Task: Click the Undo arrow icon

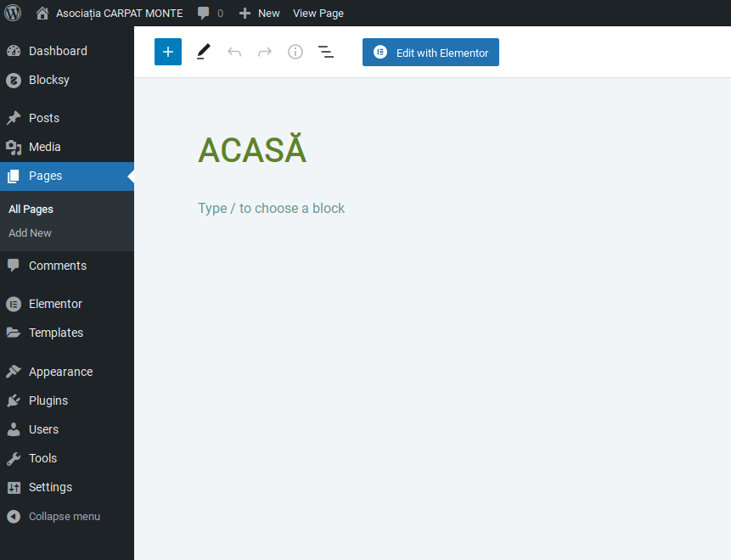Action: tap(234, 52)
